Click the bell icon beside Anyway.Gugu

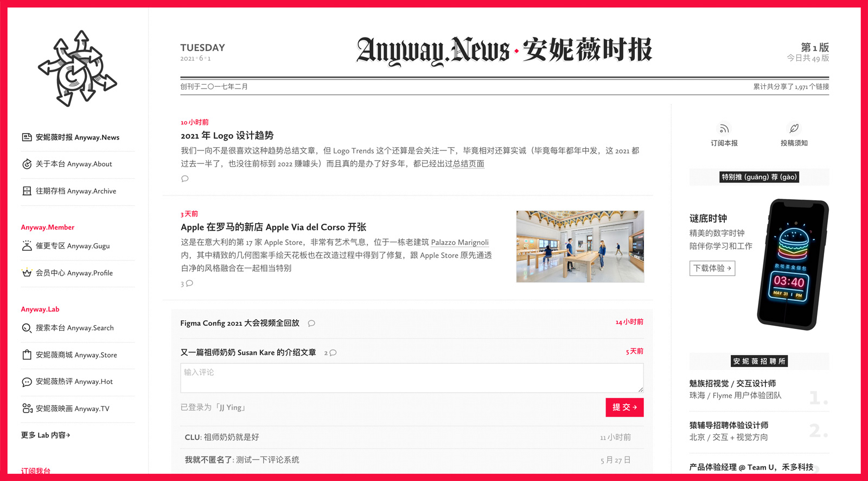[27, 246]
